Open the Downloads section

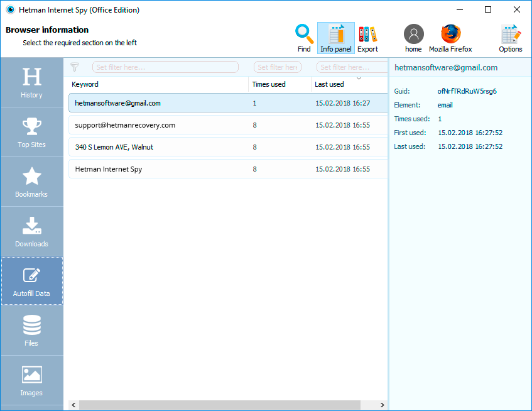click(31, 231)
